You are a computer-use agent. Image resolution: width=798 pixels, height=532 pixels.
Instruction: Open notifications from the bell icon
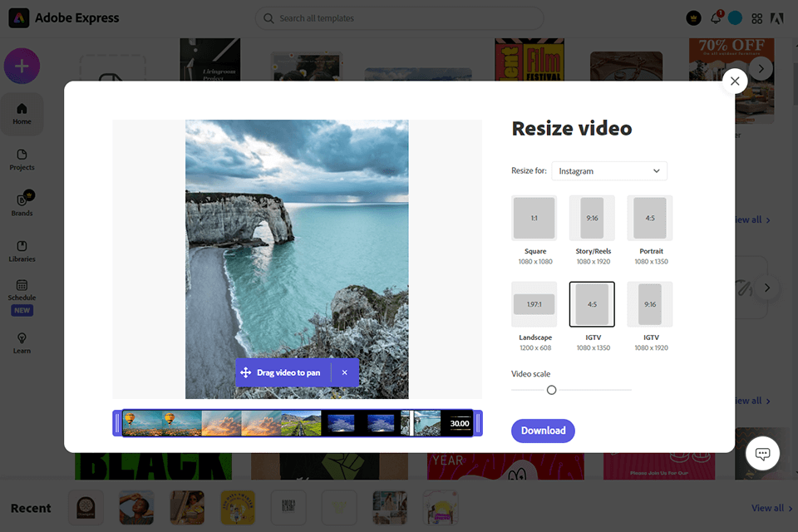click(716, 17)
